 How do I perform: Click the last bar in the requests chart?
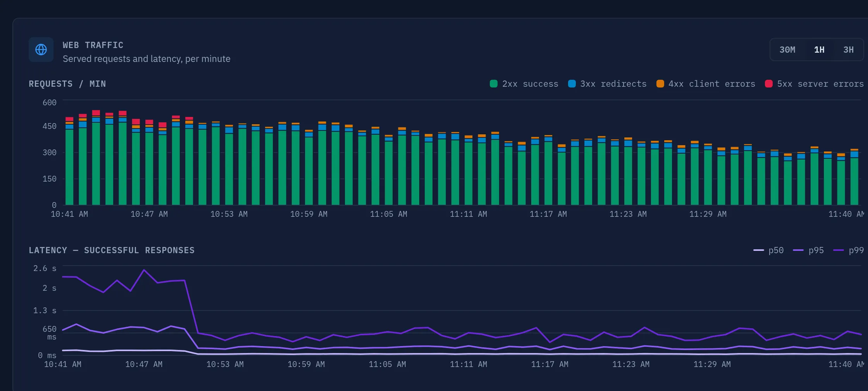[x=854, y=177]
